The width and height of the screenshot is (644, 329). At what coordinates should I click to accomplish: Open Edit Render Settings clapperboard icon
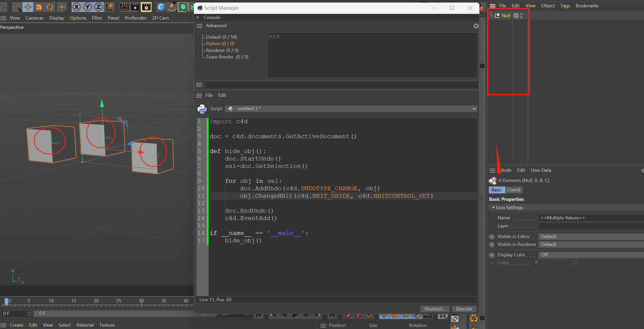tap(146, 7)
